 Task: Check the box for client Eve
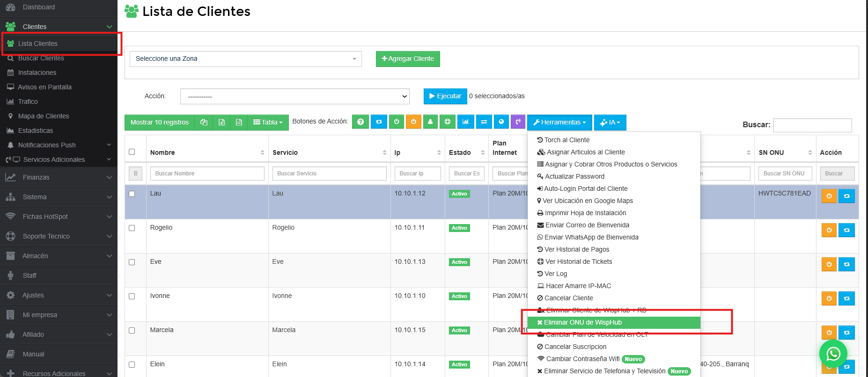(x=132, y=262)
